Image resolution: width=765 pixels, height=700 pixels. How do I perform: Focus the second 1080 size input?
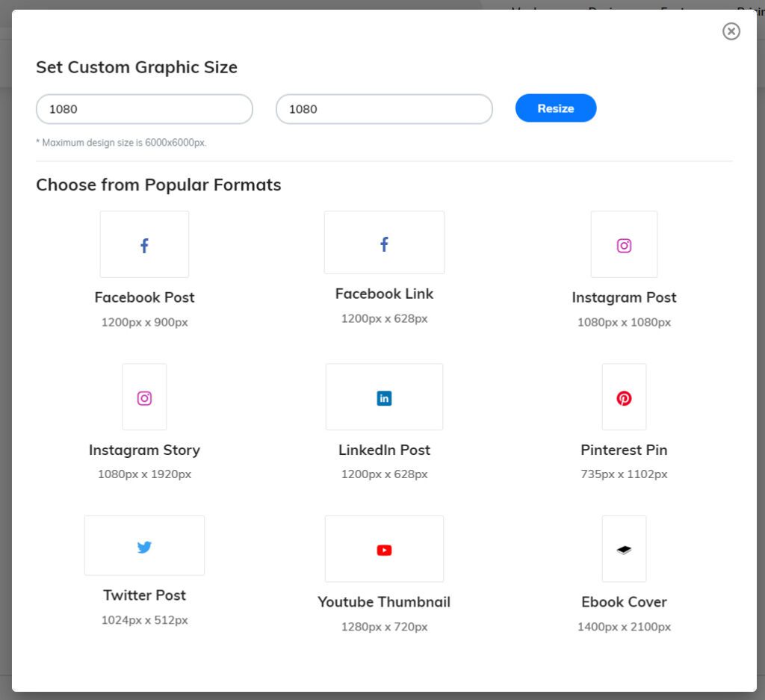coord(384,109)
